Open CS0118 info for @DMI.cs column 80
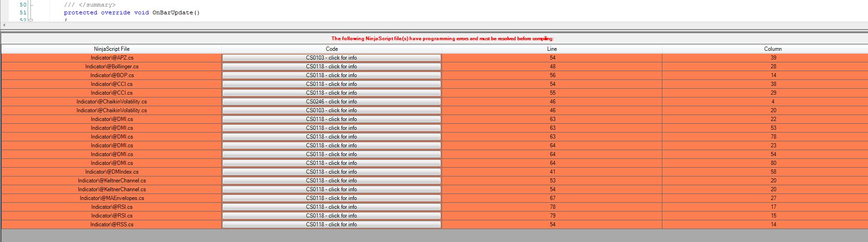The width and height of the screenshot is (868, 242). coord(331,163)
